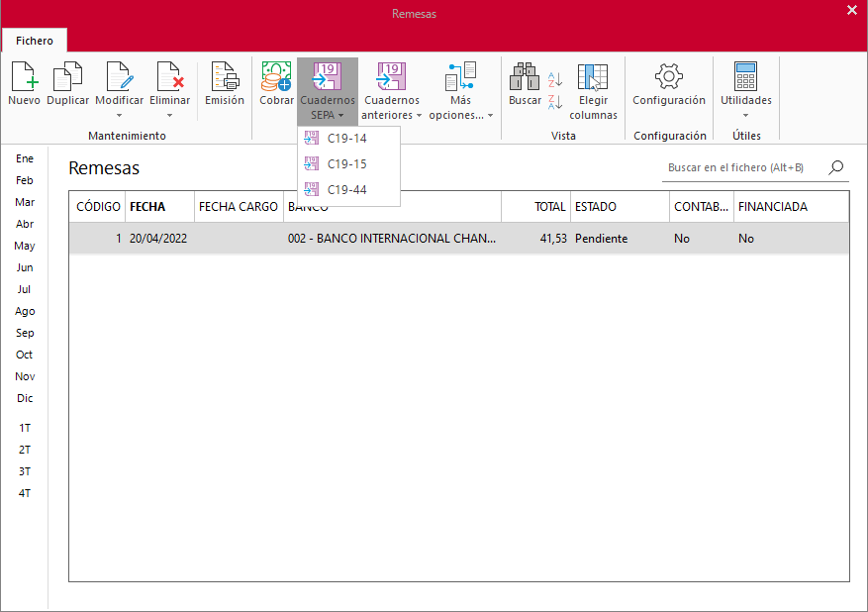Select the date cell 20/04/2022

[x=158, y=239]
